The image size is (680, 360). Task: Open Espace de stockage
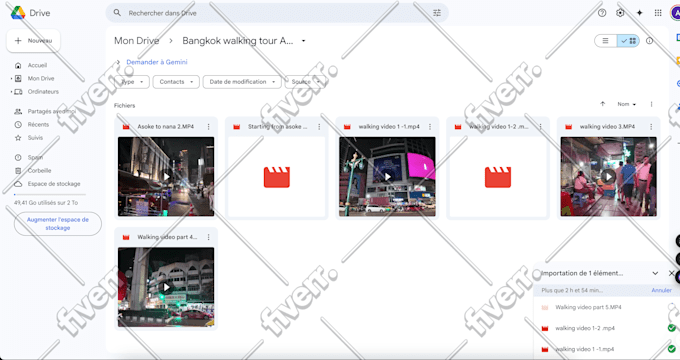pyautogui.click(x=54, y=184)
